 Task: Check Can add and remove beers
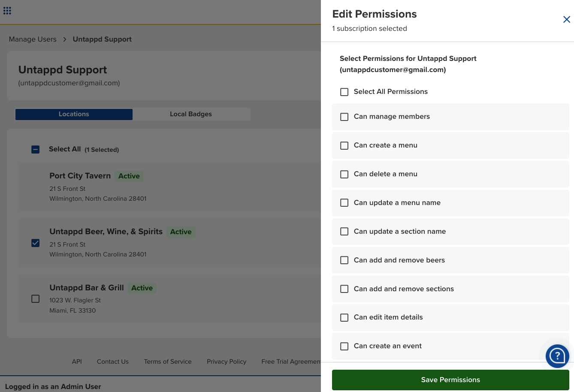click(344, 260)
